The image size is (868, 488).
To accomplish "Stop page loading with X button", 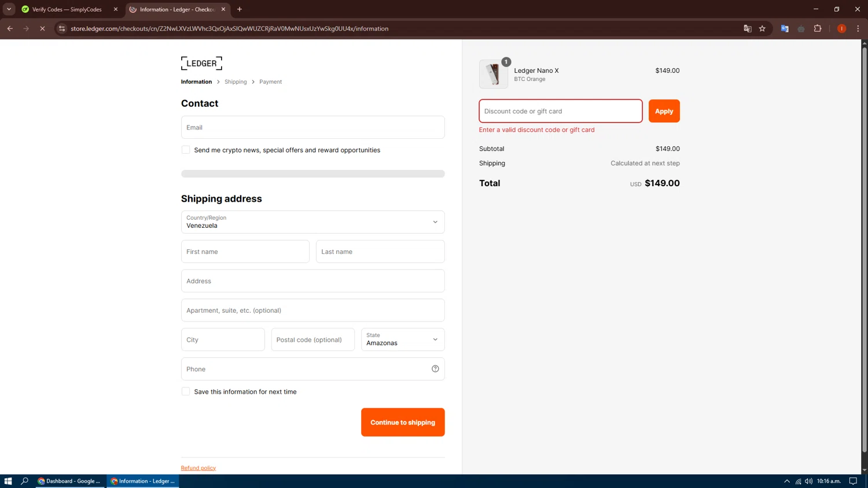I will (x=42, y=28).
